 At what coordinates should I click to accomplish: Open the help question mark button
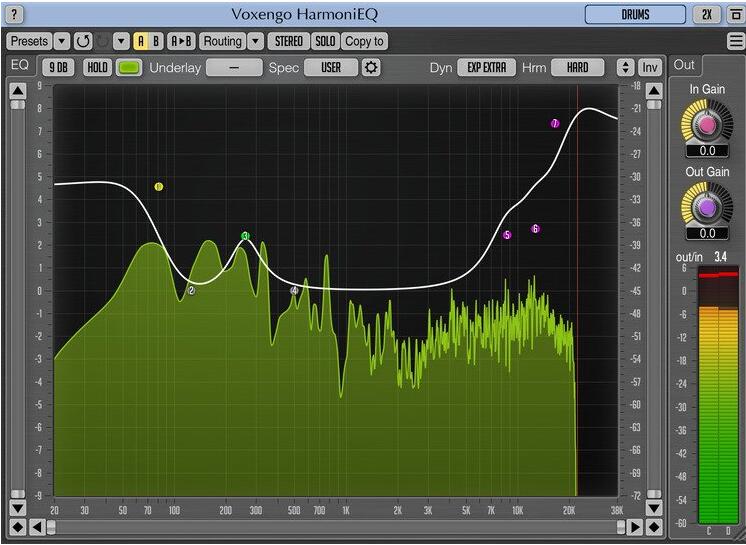click(x=14, y=14)
